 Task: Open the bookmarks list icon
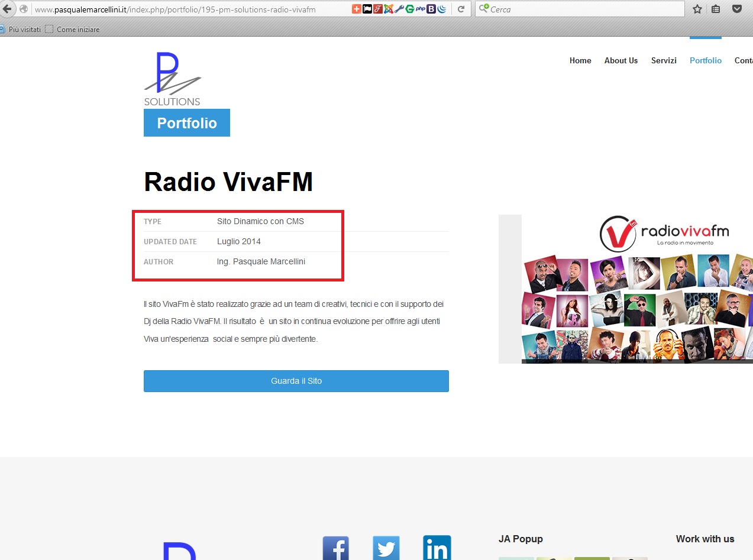tap(716, 9)
